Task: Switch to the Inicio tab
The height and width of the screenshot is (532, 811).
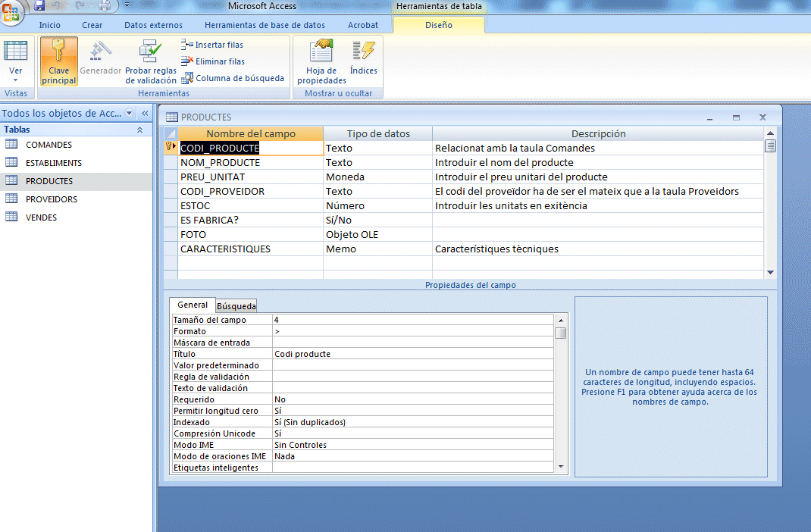Action: click(x=50, y=25)
